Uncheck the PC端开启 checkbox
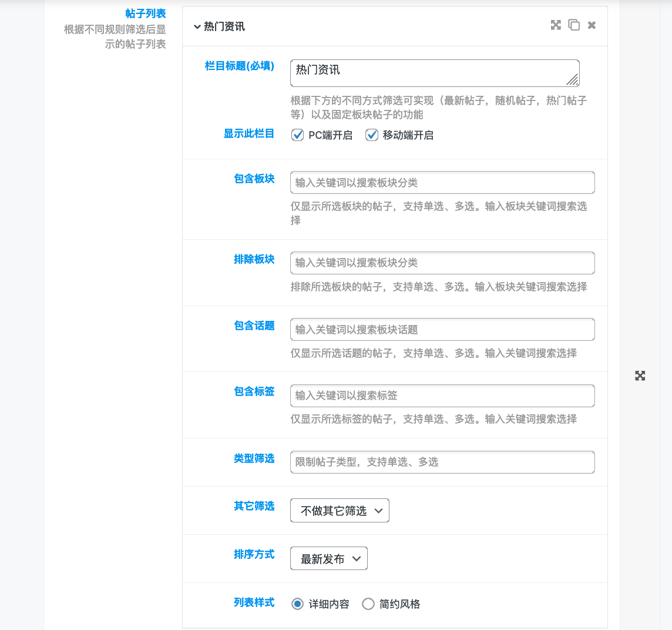Viewport: 672px width, 630px height. [297, 135]
